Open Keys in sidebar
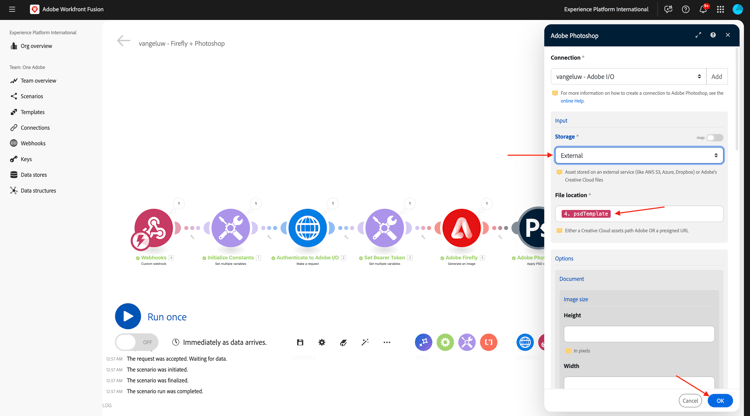Image resolution: width=750 pixels, height=416 pixels. pyautogui.click(x=26, y=159)
